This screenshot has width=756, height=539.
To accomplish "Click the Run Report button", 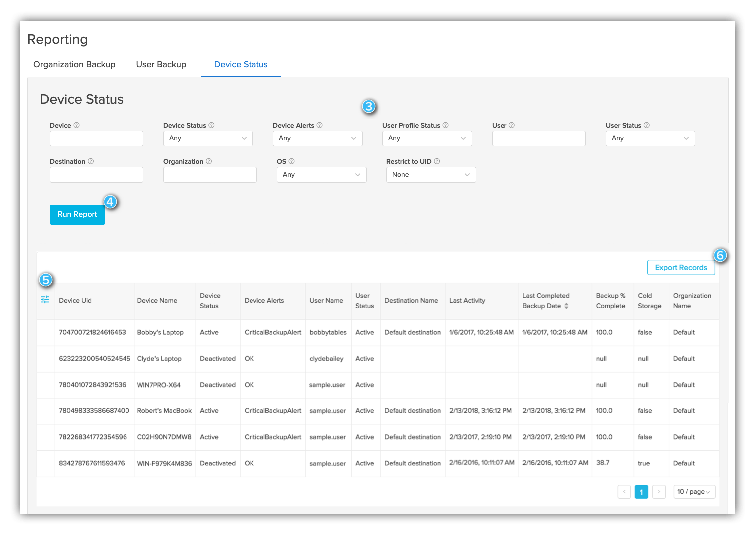I will click(77, 214).
